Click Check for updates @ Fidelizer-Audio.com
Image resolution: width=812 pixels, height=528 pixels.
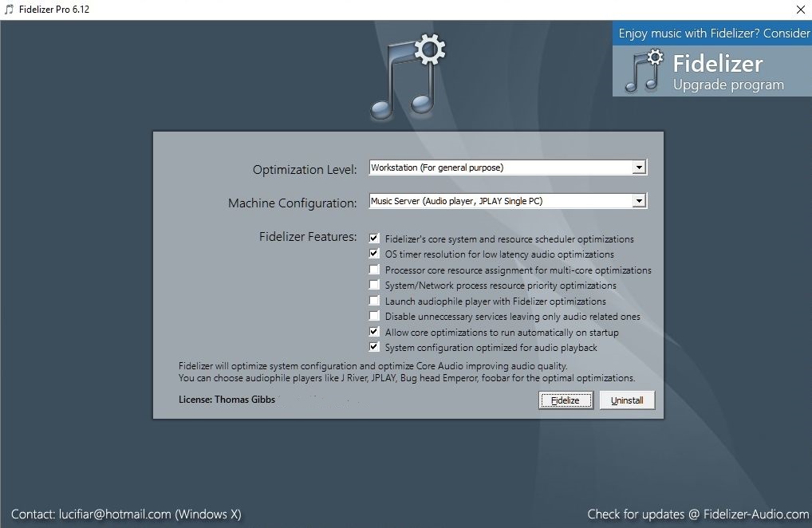pyautogui.click(x=698, y=514)
